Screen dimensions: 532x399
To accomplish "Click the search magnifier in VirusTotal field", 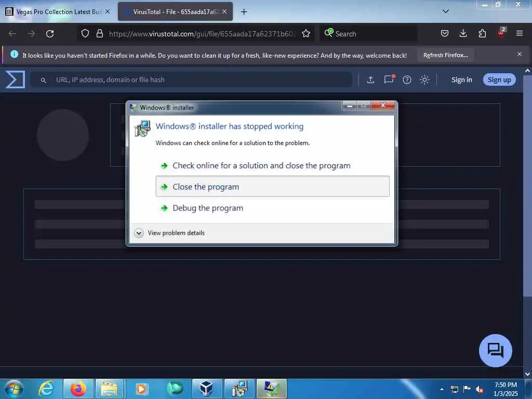I will click(x=43, y=80).
